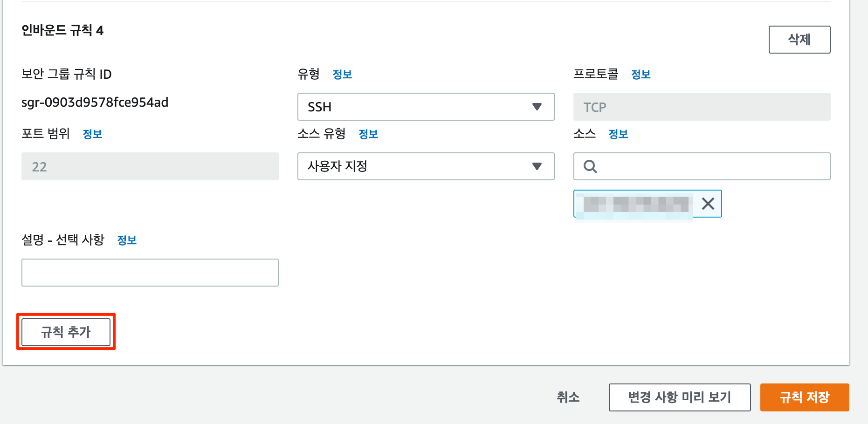Open the 유형 dropdown showing SSH

pyautogui.click(x=426, y=107)
